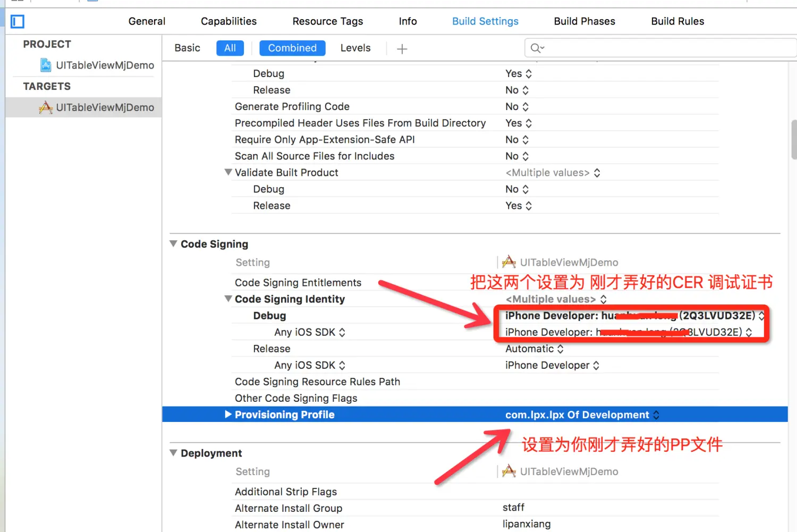Collapse the Validate Built Product setting
Viewport: 797px width, 532px height.
pos(228,172)
